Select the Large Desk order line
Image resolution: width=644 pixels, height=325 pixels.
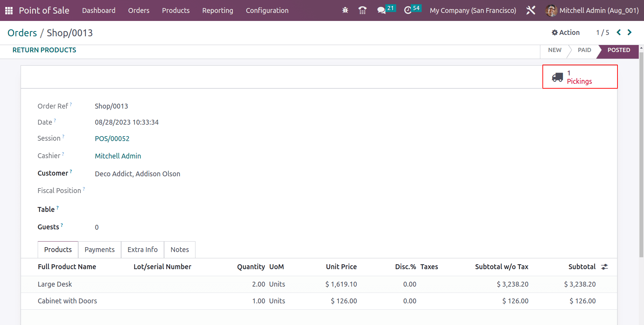coord(55,284)
